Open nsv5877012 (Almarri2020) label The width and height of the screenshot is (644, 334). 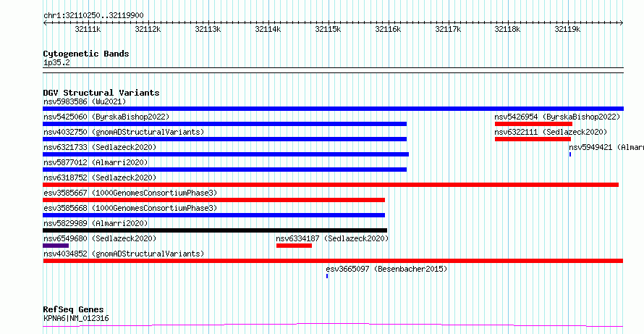pos(96,162)
